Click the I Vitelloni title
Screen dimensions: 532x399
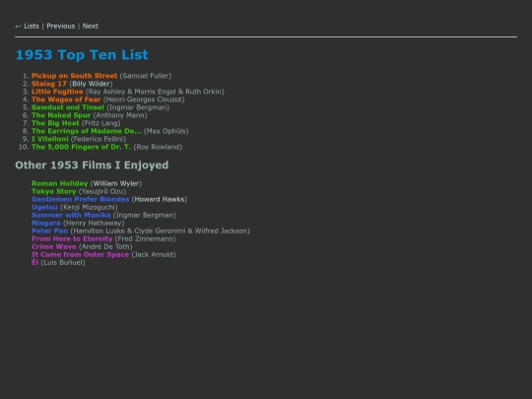pos(50,139)
